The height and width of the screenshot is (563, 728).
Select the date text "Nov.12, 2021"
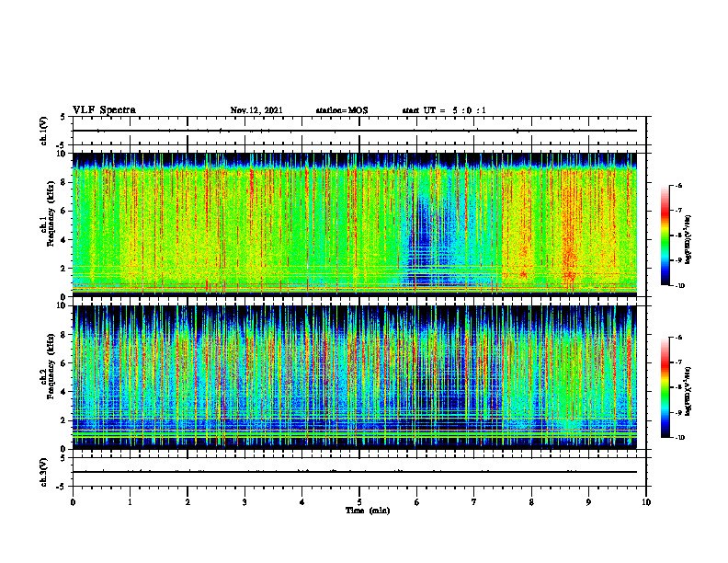click(x=256, y=110)
